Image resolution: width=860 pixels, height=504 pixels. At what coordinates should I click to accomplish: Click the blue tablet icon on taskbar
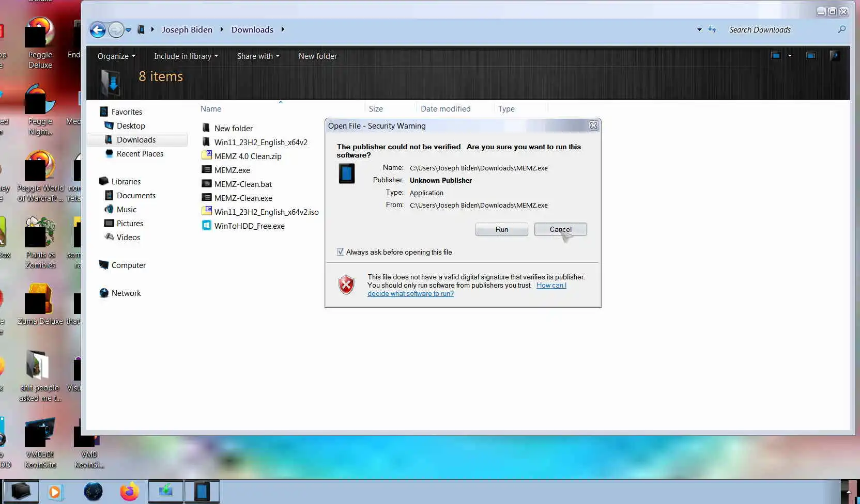[x=202, y=491]
